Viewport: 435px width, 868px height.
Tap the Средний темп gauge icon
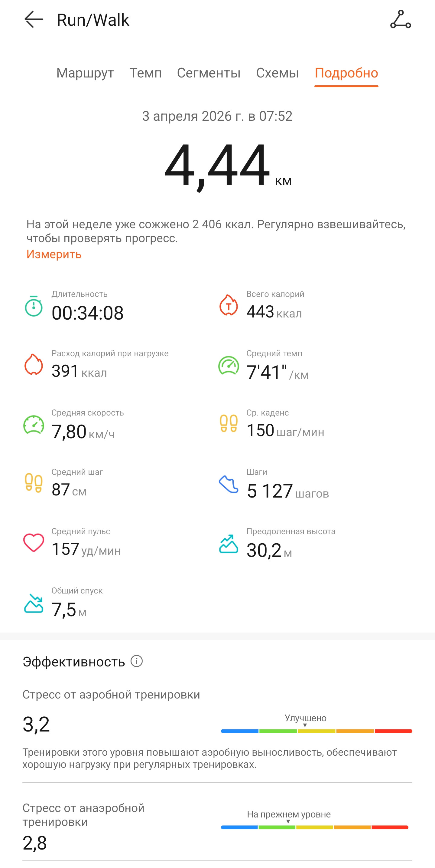(229, 365)
